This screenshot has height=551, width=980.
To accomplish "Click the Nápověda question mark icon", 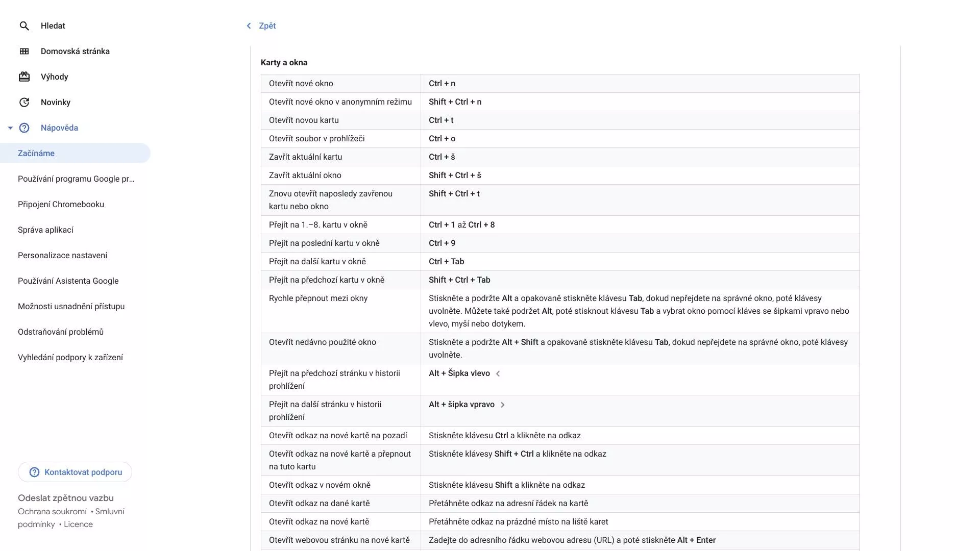I will point(24,128).
